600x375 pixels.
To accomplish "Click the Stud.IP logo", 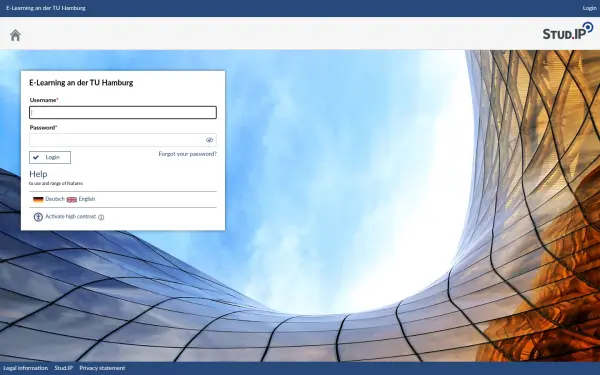I will pos(568,31).
